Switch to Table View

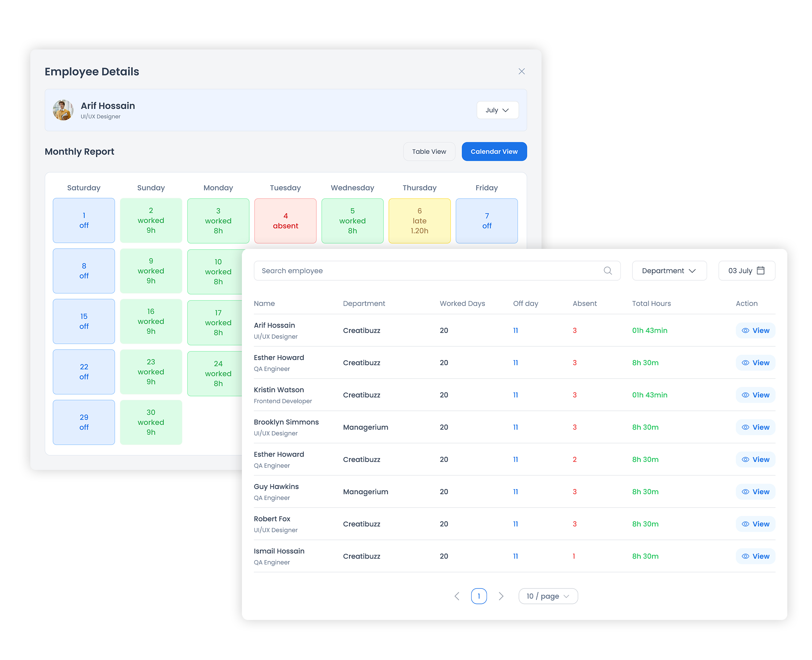429,152
